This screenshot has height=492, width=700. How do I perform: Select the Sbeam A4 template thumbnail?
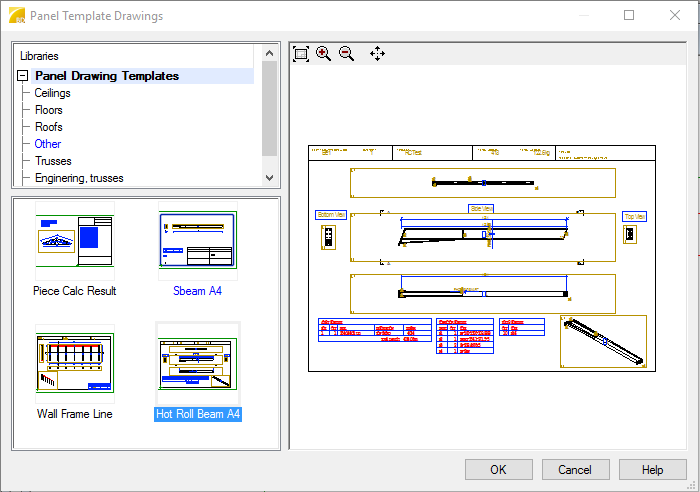click(198, 241)
